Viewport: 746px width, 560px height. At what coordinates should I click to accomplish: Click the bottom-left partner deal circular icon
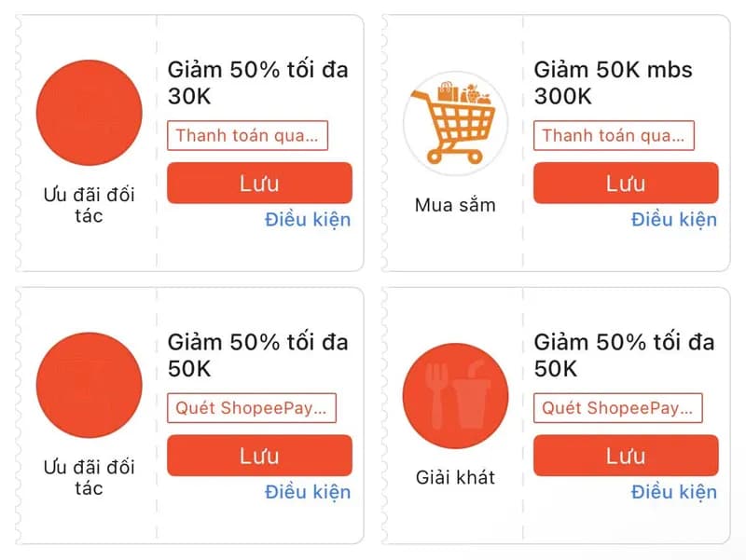pos(90,384)
